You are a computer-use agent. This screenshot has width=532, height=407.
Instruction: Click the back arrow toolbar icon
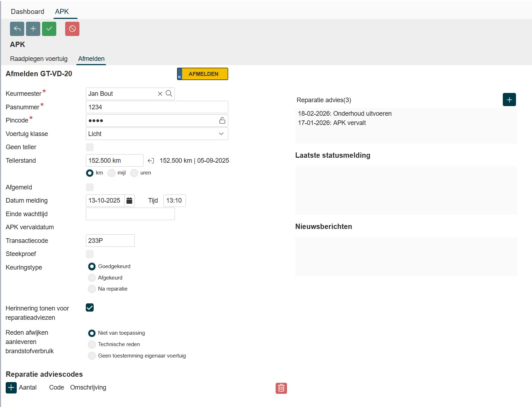tap(17, 29)
